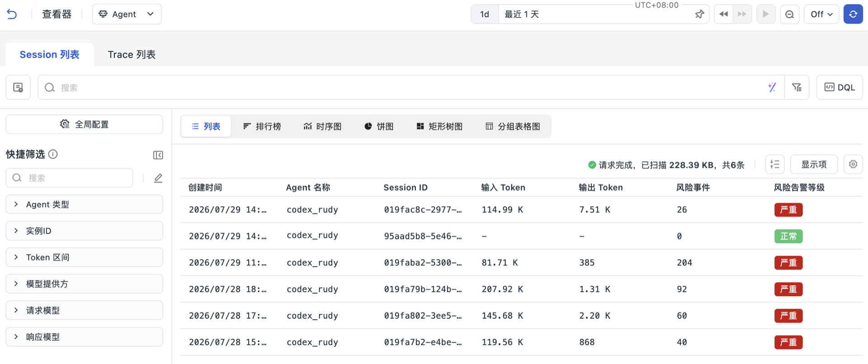
Task: Click the Session ID column header
Action: click(x=406, y=187)
